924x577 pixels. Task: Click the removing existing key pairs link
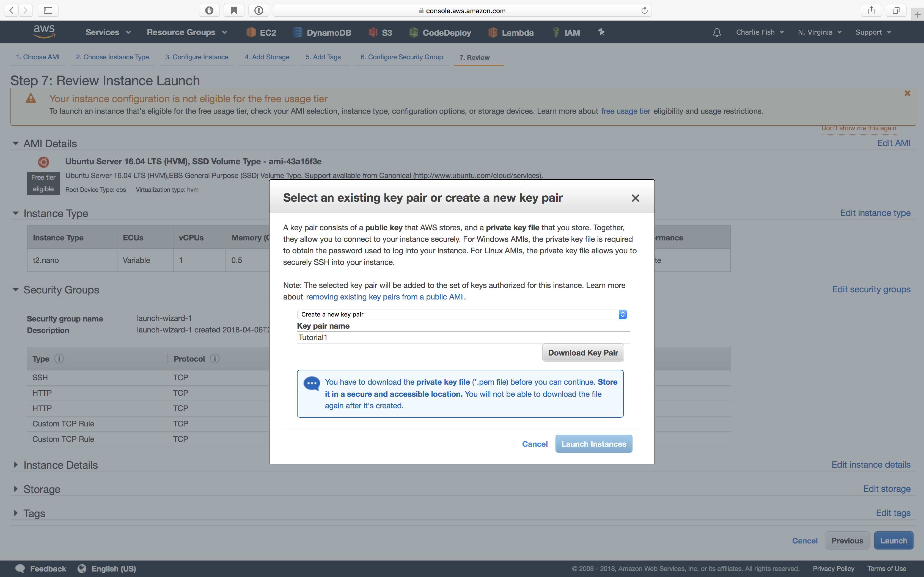(x=384, y=296)
